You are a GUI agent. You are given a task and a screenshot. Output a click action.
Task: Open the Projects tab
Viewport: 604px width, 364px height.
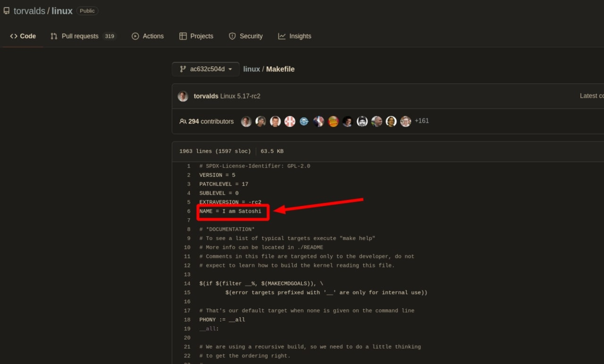196,36
